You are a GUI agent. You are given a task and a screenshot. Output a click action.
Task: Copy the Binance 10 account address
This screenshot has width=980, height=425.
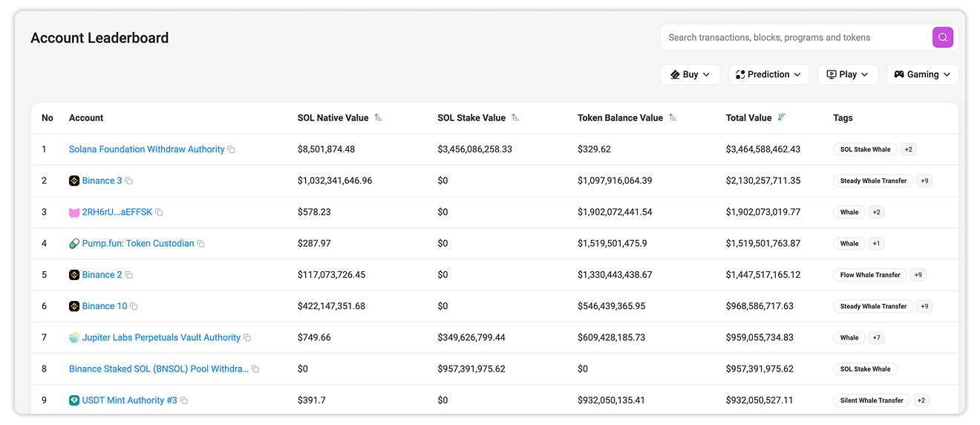tap(134, 306)
